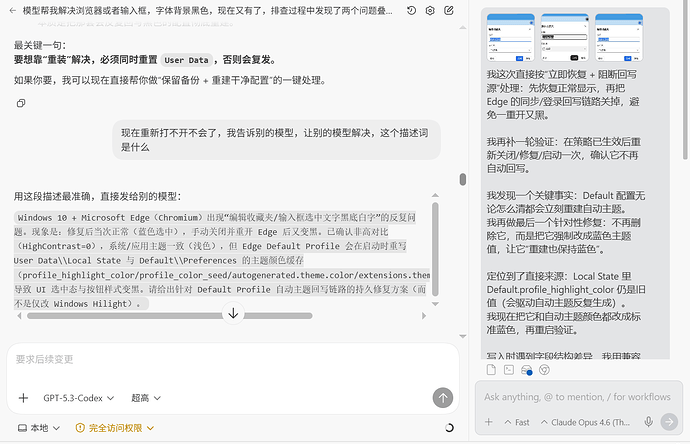This screenshot has width=690, height=444.
Task: Click the code block horizontal scroll right arrow
Action: (x=424, y=316)
